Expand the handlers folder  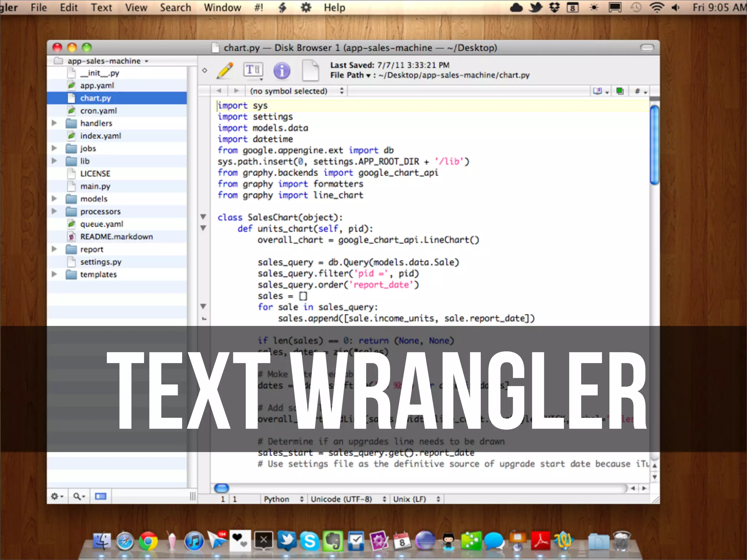pyautogui.click(x=54, y=123)
